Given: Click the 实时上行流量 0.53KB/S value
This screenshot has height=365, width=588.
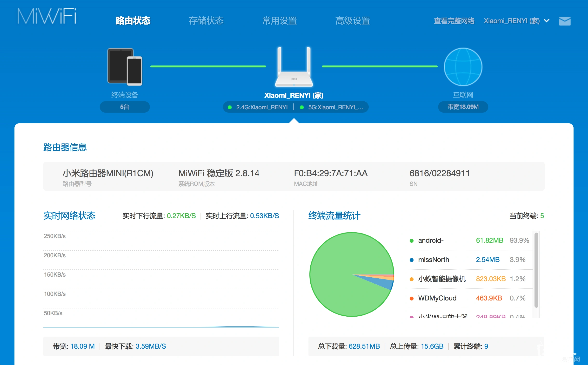Looking at the screenshot, I should click(x=265, y=216).
